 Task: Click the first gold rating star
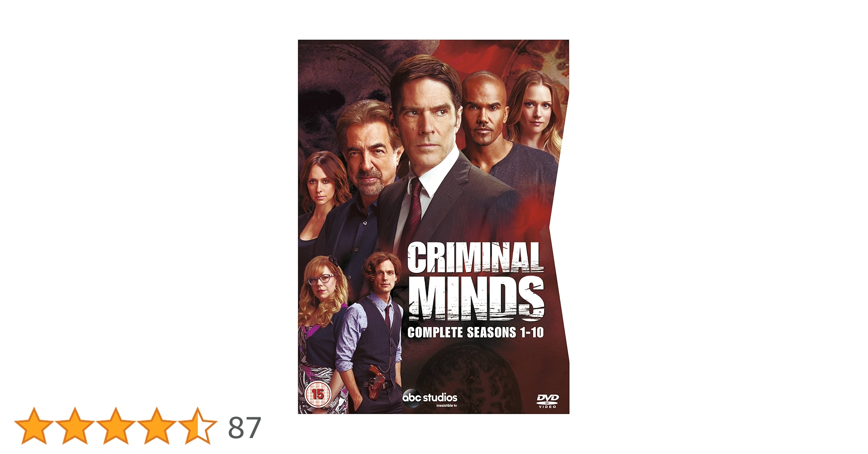point(34,426)
